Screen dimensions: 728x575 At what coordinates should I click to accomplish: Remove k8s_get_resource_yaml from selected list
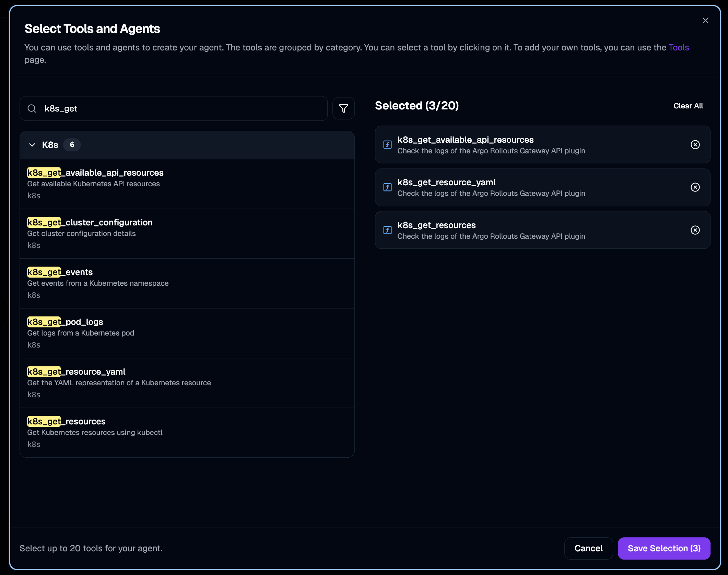tap(695, 187)
